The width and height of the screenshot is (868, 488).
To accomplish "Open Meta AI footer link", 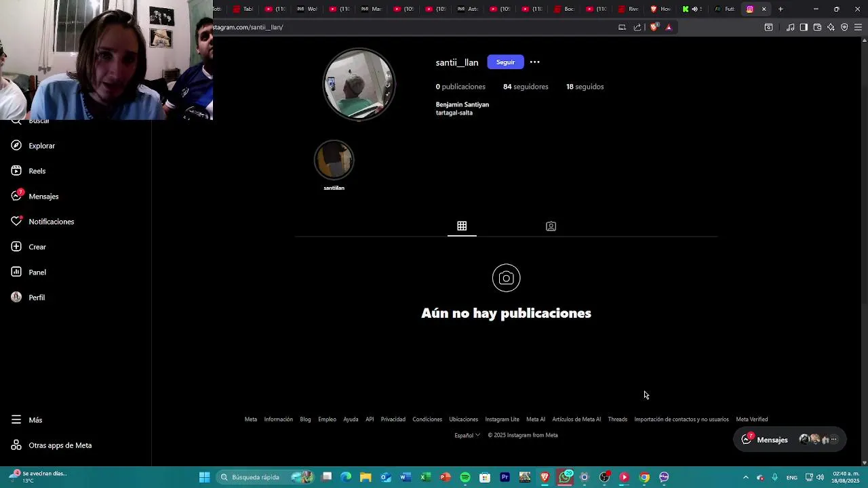I will click(536, 420).
